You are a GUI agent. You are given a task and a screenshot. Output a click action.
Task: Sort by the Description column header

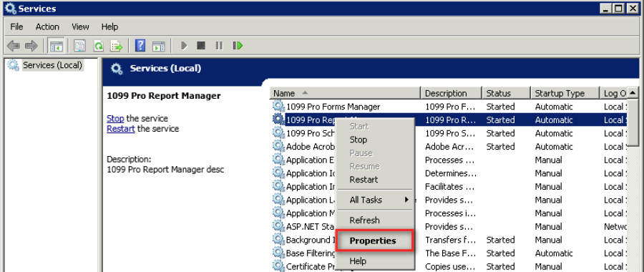(452, 93)
